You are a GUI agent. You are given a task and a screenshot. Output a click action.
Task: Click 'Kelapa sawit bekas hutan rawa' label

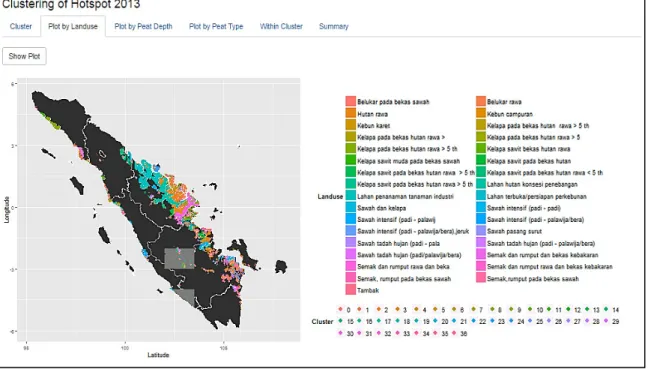(529, 149)
